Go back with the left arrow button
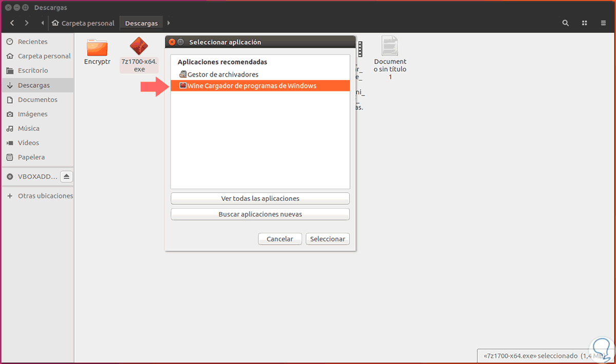 [x=12, y=23]
